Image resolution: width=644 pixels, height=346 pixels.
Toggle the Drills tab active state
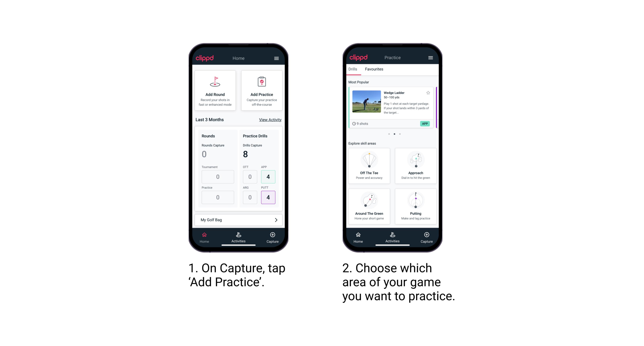(x=353, y=69)
